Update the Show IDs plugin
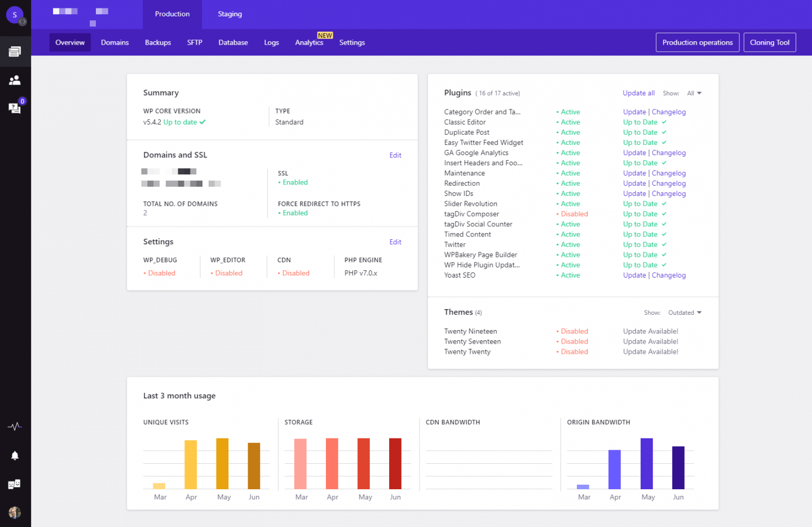This screenshot has height=527, width=812. (634, 194)
